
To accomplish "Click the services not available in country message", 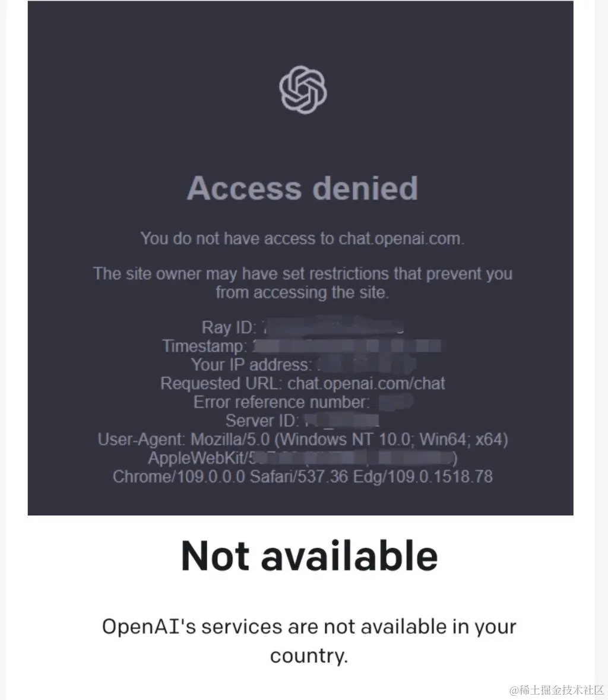I will [x=309, y=641].
